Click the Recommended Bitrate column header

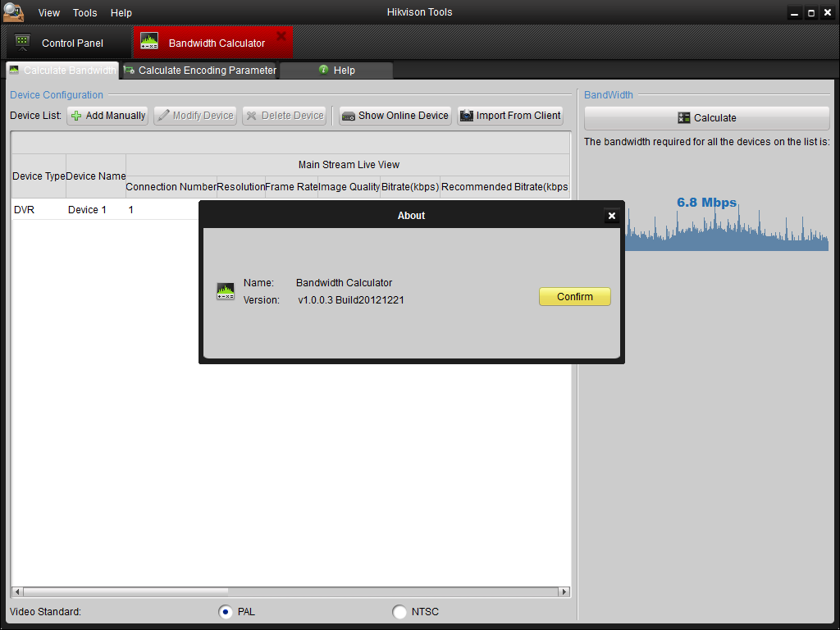pyautogui.click(x=504, y=187)
